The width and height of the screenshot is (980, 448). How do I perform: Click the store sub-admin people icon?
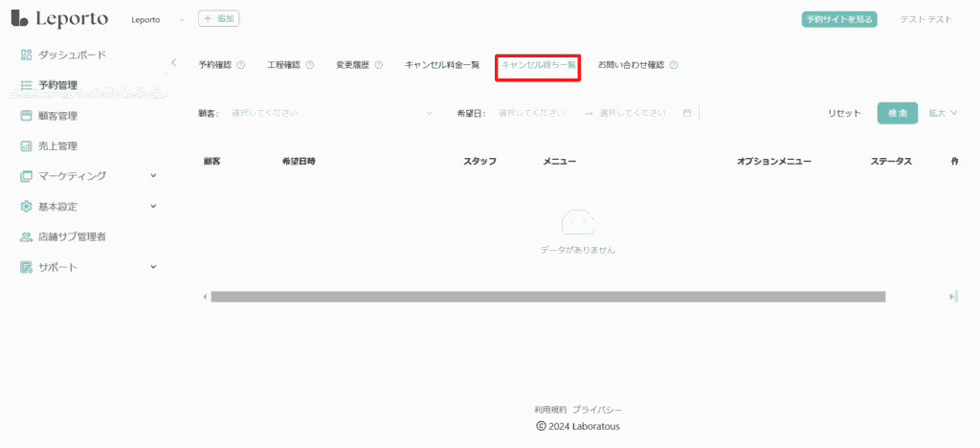coord(27,236)
